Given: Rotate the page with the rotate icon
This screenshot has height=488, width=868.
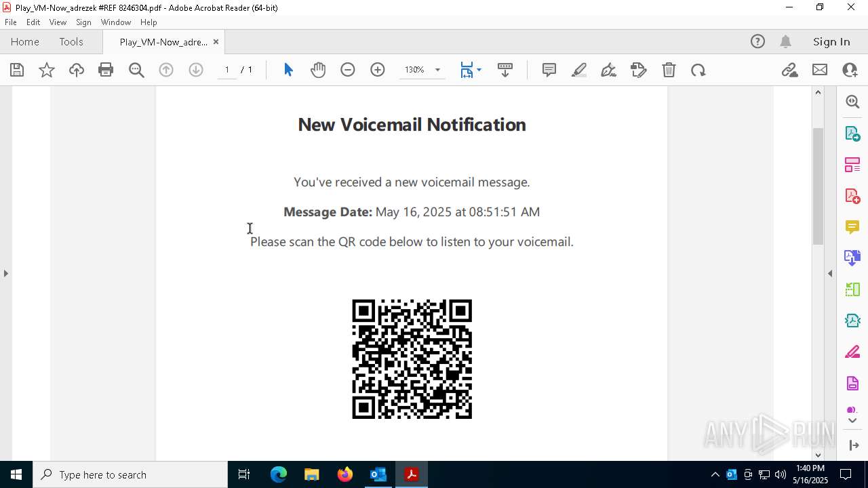Looking at the screenshot, I should 698,70.
